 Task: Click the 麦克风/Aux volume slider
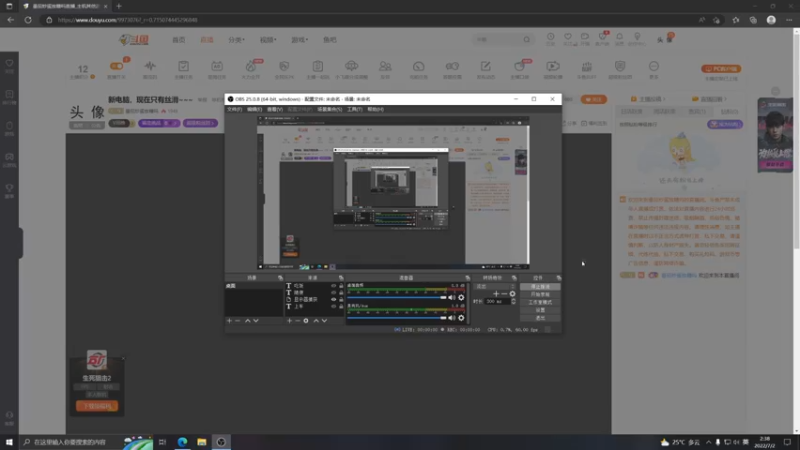pos(396,318)
